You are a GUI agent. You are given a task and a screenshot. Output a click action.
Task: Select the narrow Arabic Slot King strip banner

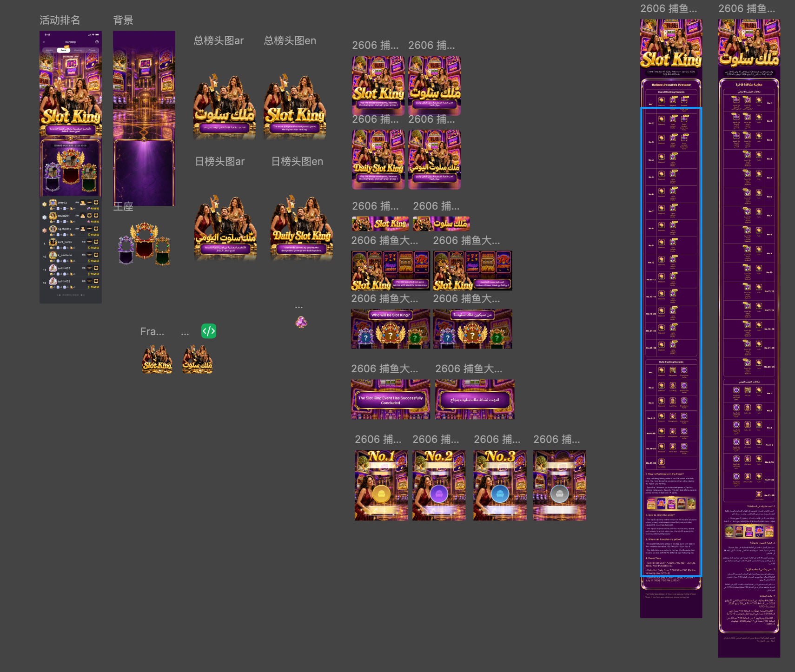pos(441,224)
